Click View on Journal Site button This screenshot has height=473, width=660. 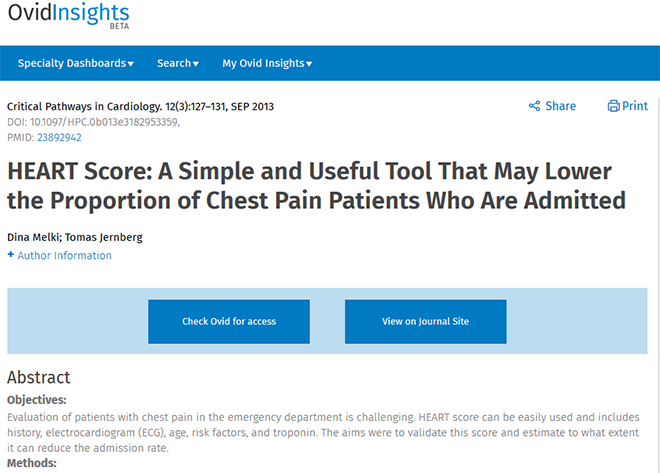(x=426, y=322)
